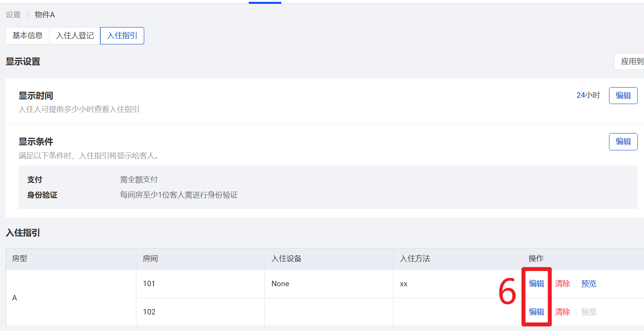Edit check-in guide for room 102
644x331 pixels.
click(x=536, y=312)
